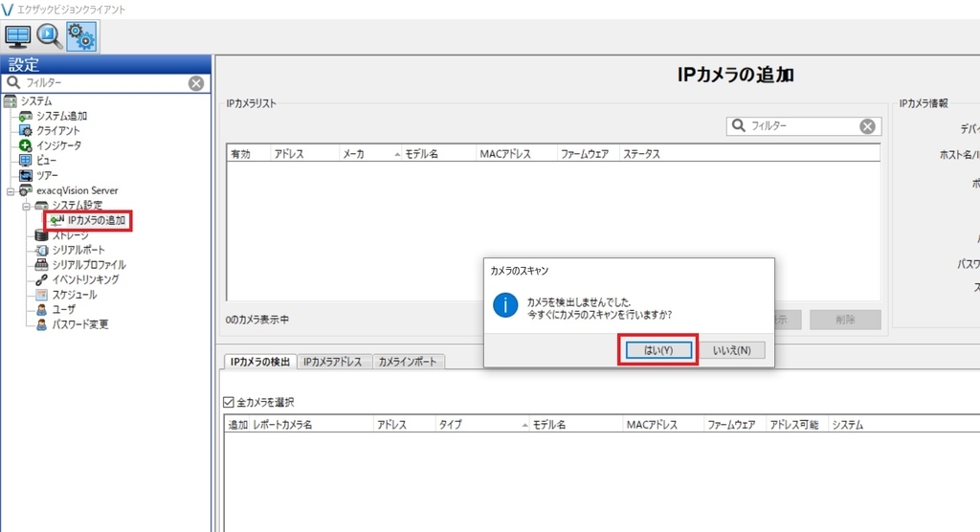Select ビュー in settings tree
980x532 pixels.
(46, 161)
